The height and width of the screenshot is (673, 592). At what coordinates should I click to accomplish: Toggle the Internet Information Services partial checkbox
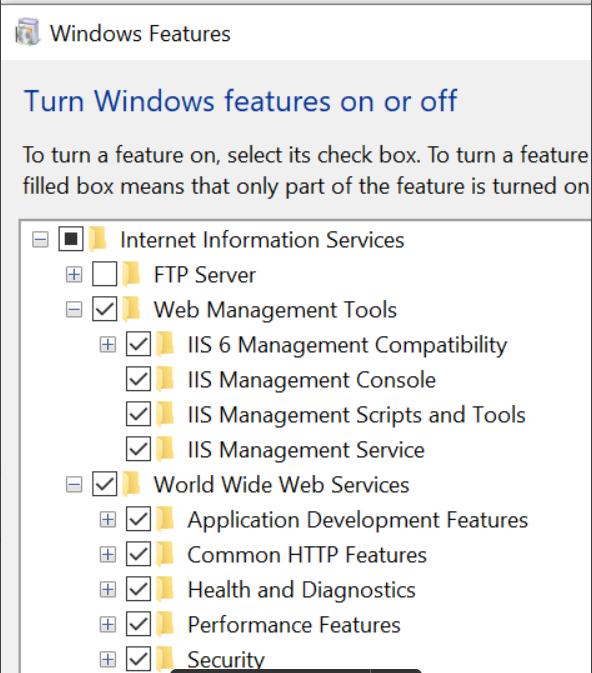click(71, 239)
